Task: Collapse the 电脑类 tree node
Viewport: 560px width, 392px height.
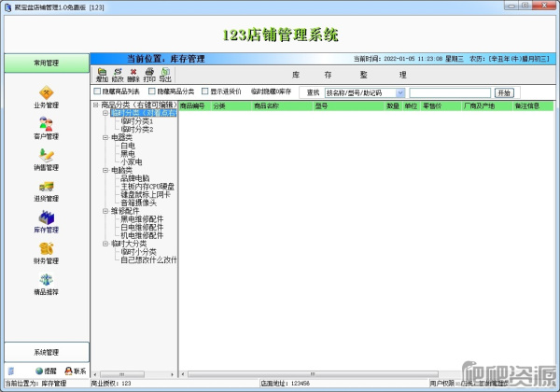Action: [105, 170]
